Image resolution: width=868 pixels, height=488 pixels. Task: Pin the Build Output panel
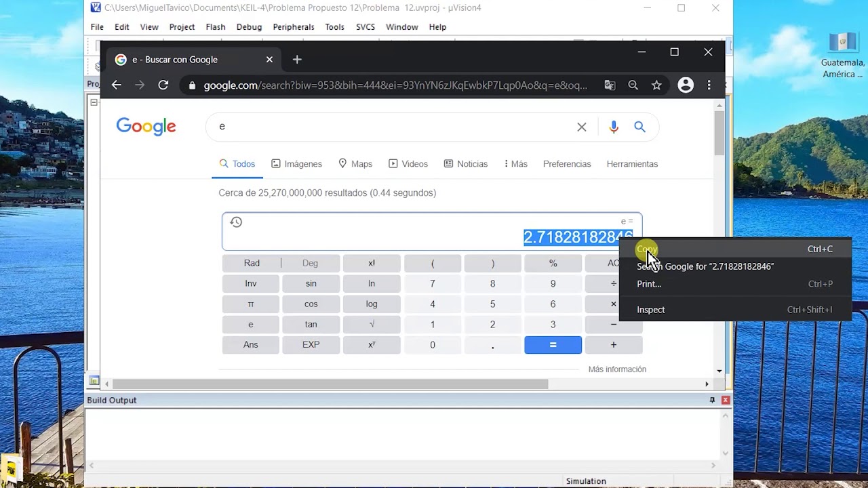pos(712,400)
